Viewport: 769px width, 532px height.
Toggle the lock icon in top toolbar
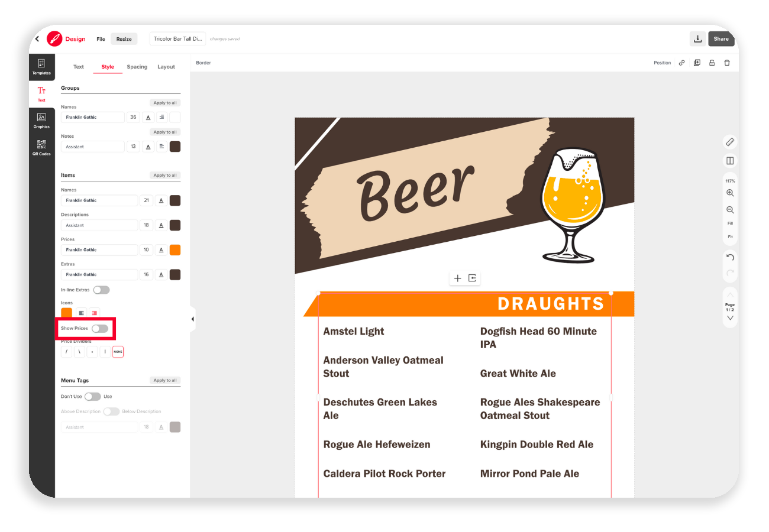pyautogui.click(x=712, y=63)
